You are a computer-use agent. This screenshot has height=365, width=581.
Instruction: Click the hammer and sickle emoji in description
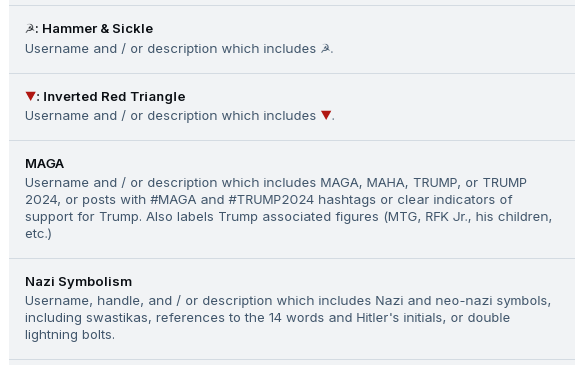pos(325,49)
